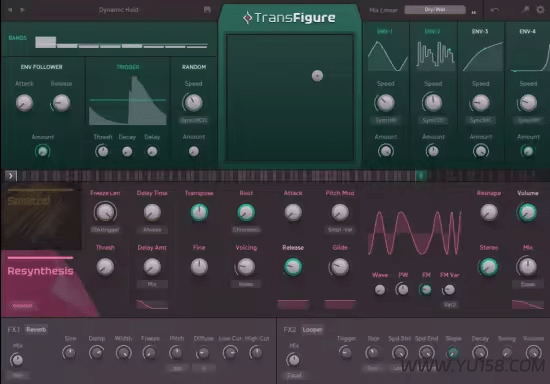Image resolution: width=550 pixels, height=384 pixels.
Task: Click the FM knob
Action: coord(426,290)
